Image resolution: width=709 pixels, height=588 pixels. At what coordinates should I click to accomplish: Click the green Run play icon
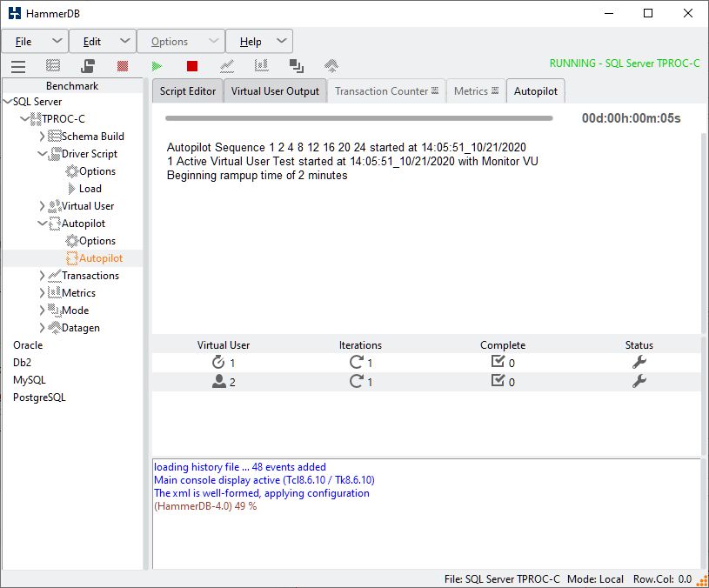[x=157, y=66]
